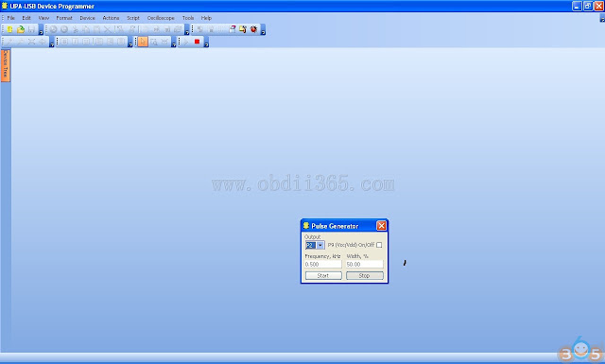
Task: Expand toolbar options arrow after pointer tool group
Action: pos(174,43)
